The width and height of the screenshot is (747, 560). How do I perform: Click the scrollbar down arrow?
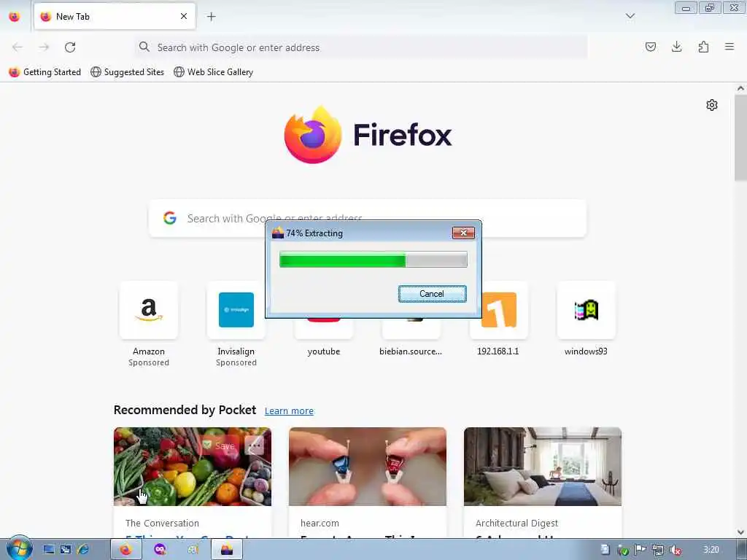click(740, 532)
